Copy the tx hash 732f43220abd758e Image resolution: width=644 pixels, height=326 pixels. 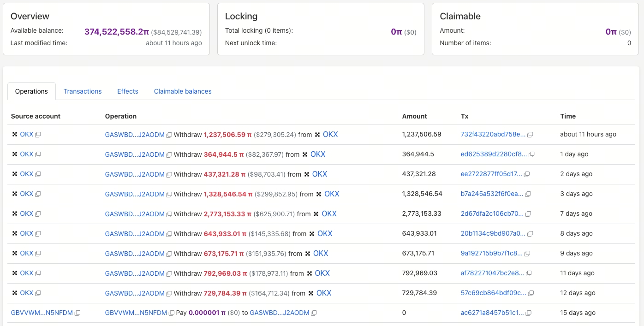[x=531, y=135]
